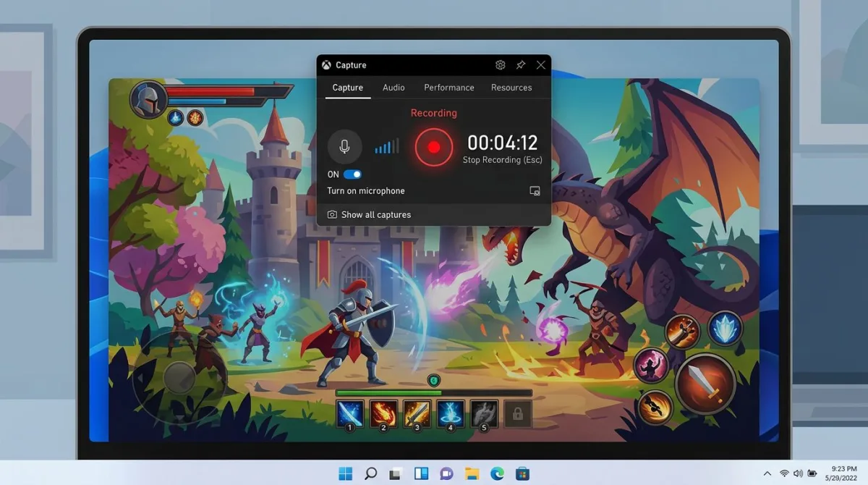This screenshot has height=485, width=868.
Task: Open Show all captures
Action: [x=376, y=215]
